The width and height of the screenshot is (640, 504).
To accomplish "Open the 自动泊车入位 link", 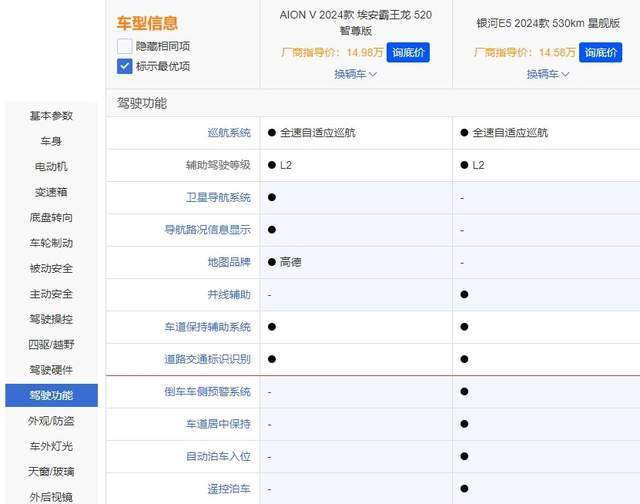I will click(218, 456).
